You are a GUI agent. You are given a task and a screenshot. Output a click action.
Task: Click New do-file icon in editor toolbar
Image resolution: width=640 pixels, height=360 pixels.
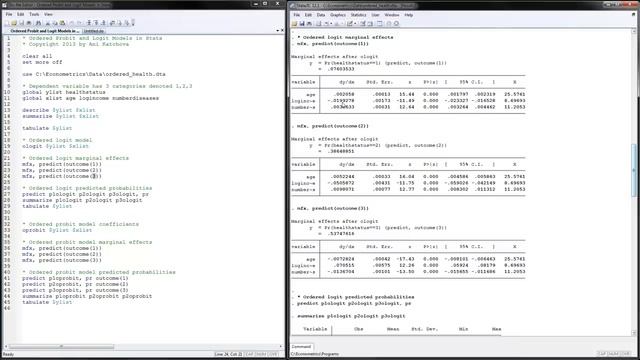[x=7, y=23]
